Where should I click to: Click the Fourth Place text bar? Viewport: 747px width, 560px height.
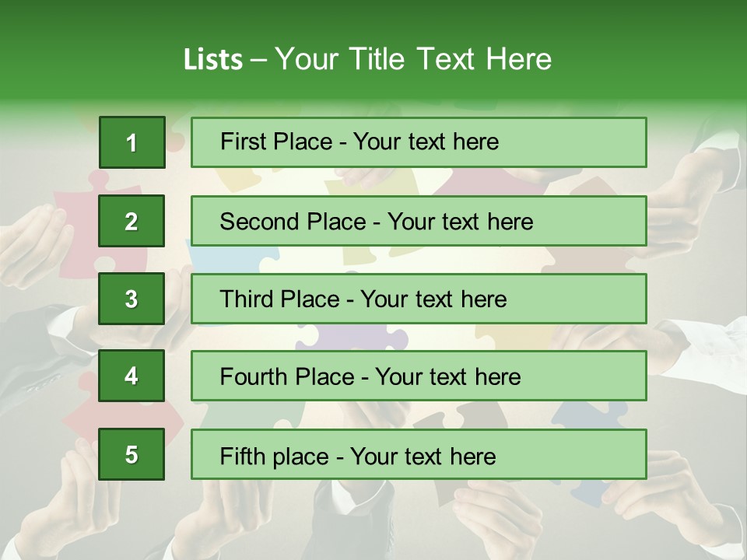pyautogui.click(x=419, y=376)
